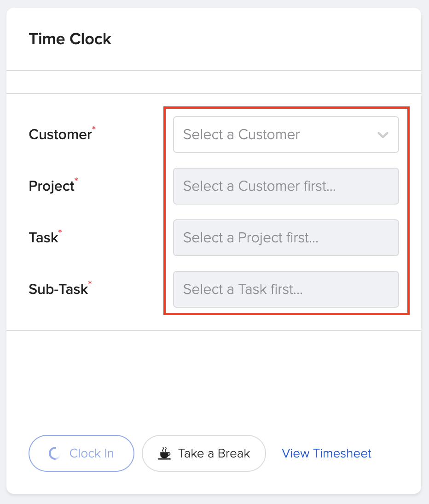Image resolution: width=429 pixels, height=504 pixels.
Task: Click the red asterisk next to Customer
Action: coord(95,128)
